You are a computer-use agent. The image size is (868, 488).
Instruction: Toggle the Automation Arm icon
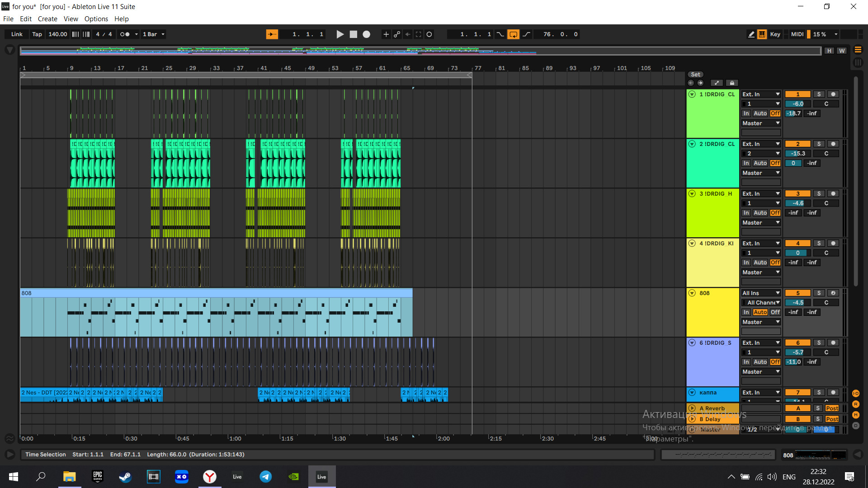[397, 34]
